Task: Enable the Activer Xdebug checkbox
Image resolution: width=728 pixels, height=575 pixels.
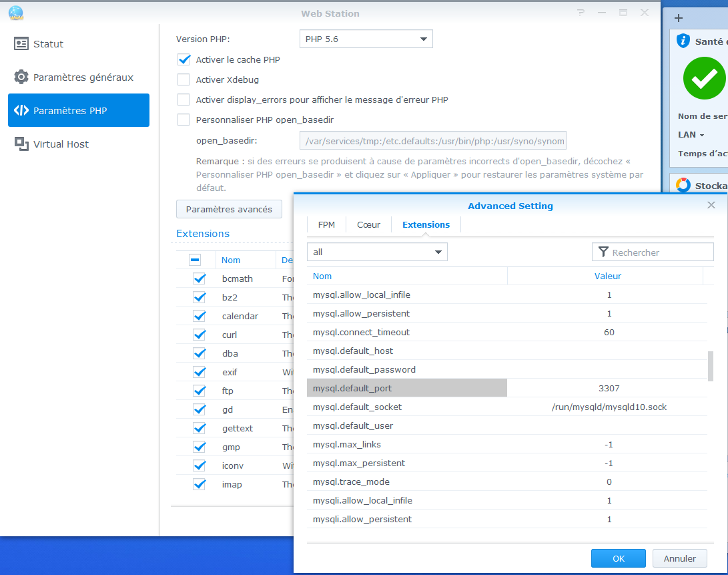Action: [x=184, y=80]
